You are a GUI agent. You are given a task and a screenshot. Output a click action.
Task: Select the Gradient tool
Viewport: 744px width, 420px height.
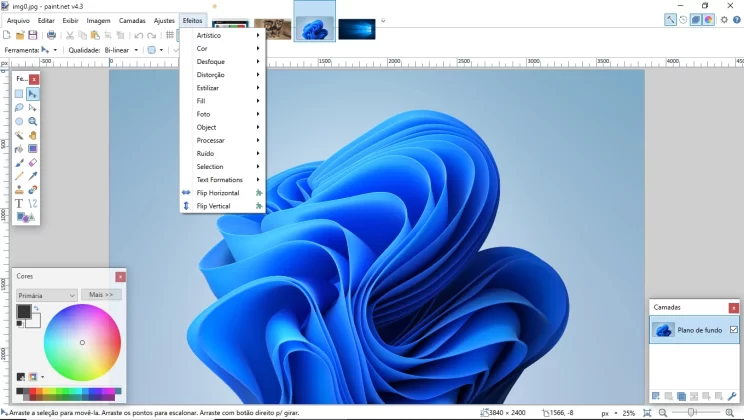[x=32, y=149]
